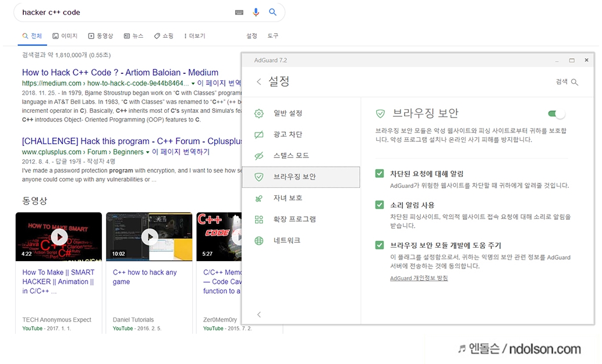The width and height of the screenshot is (602, 364).
Task: Click the 광고 차단 ad-block icon
Action: click(259, 135)
